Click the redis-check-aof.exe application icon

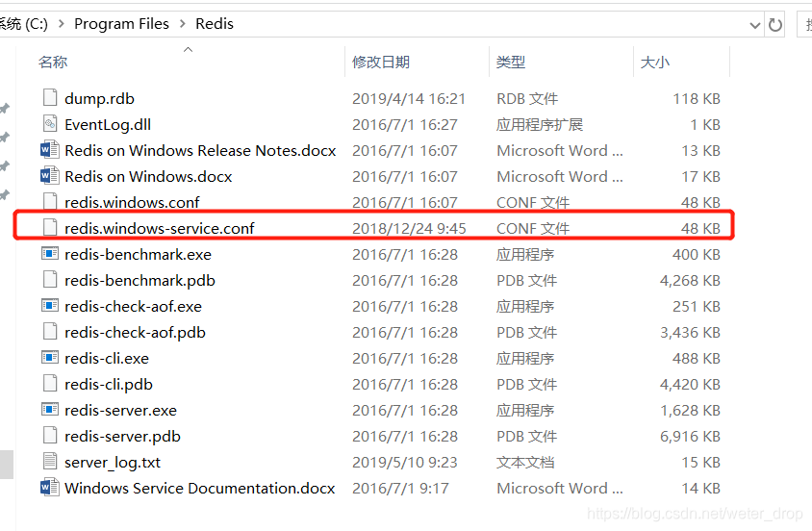50,305
